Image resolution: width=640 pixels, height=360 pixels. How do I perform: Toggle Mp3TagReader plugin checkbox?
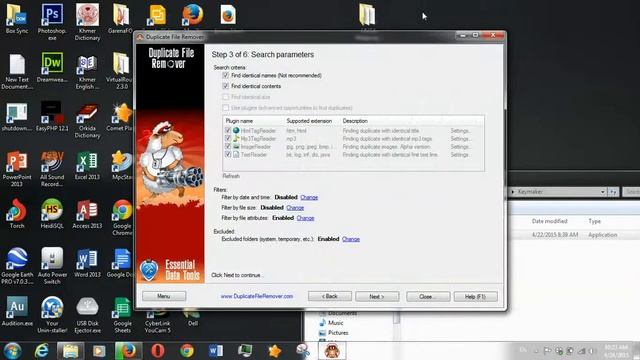point(228,139)
